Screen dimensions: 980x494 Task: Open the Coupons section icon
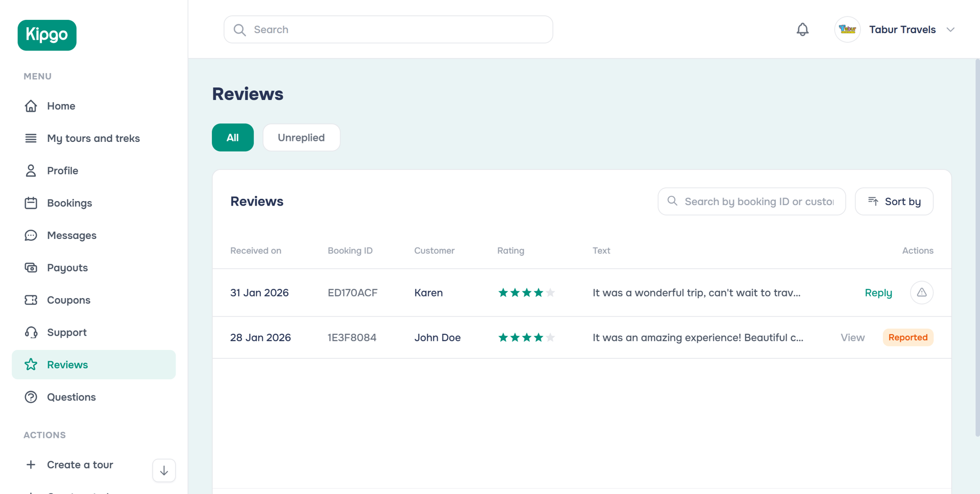31,300
